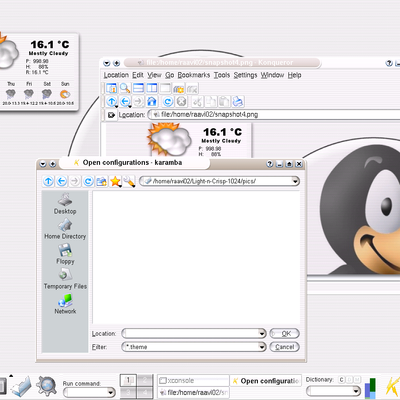The height and width of the screenshot is (400, 400).
Task: Click the Location text field in dialog
Action: click(x=190, y=333)
